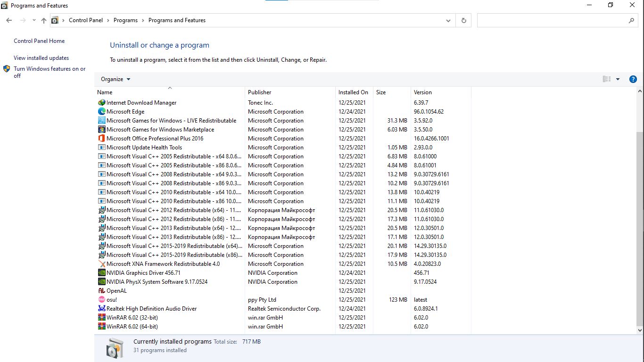Select the WinRAR 6.02 (64-bit) icon
This screenshot has height=362, width=644.
coord(101,327)
